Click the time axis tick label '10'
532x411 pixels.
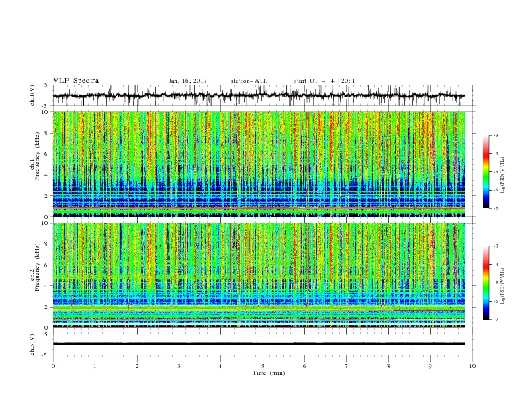coord(472,366)
